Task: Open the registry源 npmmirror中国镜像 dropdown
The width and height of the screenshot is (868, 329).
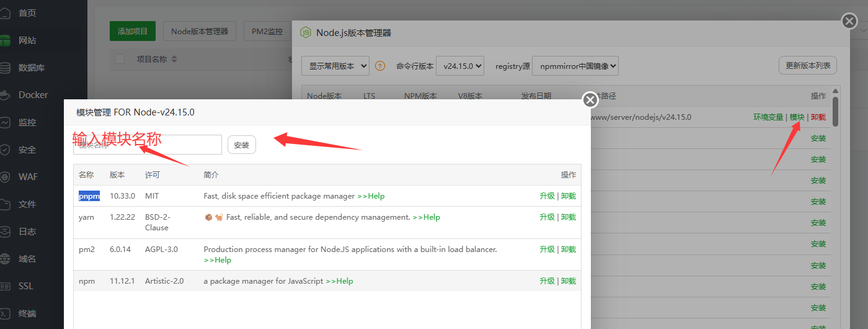Action: tap(575, 66)
